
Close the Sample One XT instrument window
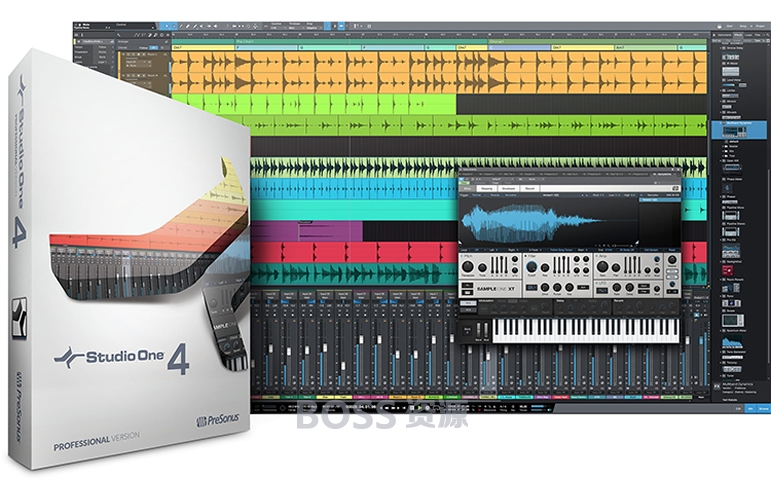(x=678, y=169)
